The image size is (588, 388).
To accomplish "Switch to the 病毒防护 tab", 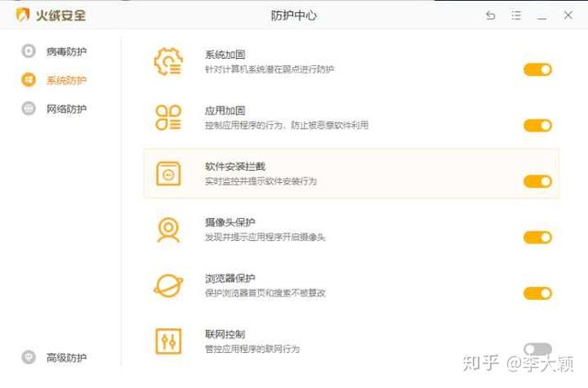I will point(66,51).
